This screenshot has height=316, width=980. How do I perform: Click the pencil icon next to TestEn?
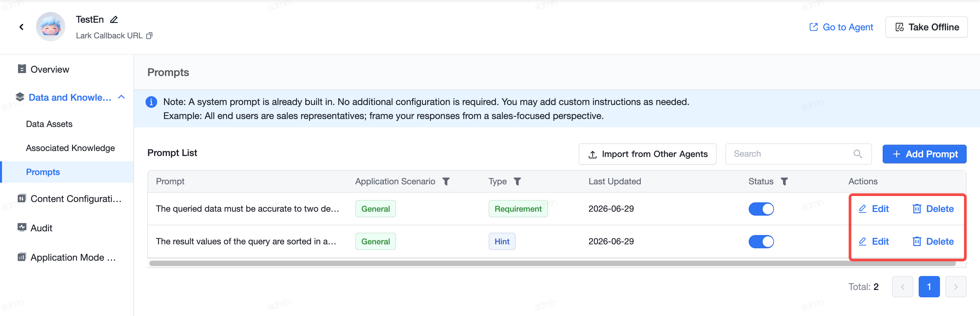(x=114, y=19)
